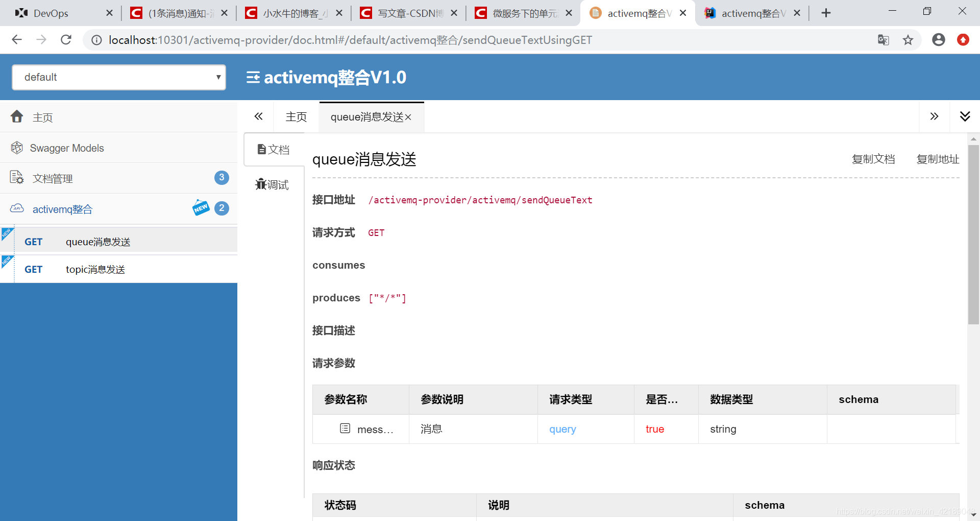Click the badge 3 on 文档管理
The width and height of the screenshot is (980, 521).
pos(222,178)
